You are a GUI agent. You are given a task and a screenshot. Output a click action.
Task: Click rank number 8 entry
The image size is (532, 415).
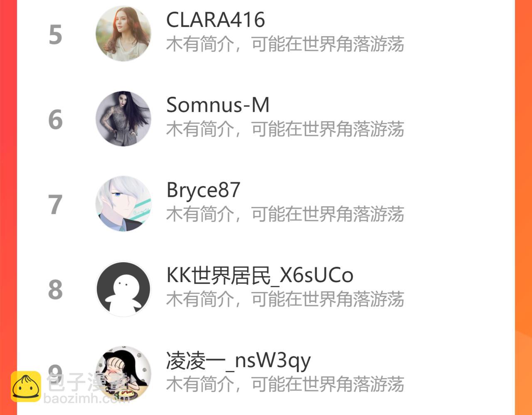tap(55, 290)
